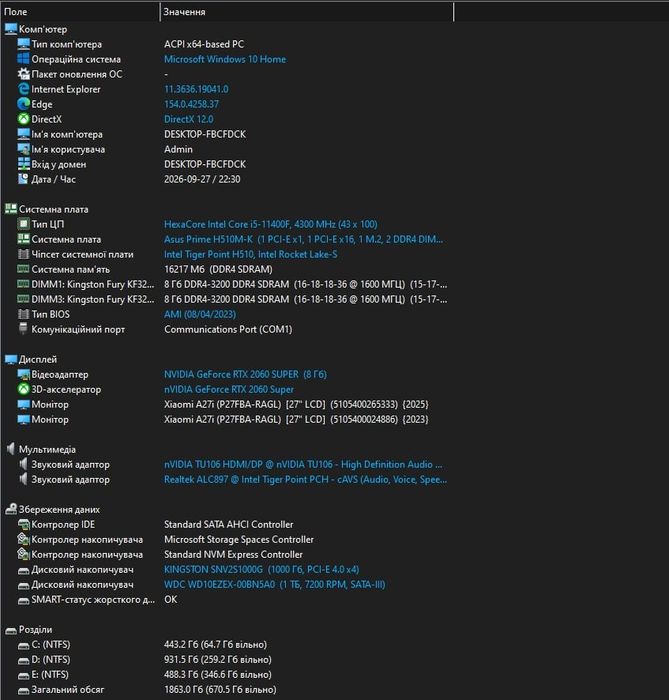Image resolution: width=669 pixels, height=700 pixels.
Task: Click the Розділи section drive icon
Action: [x=11, y=630]
